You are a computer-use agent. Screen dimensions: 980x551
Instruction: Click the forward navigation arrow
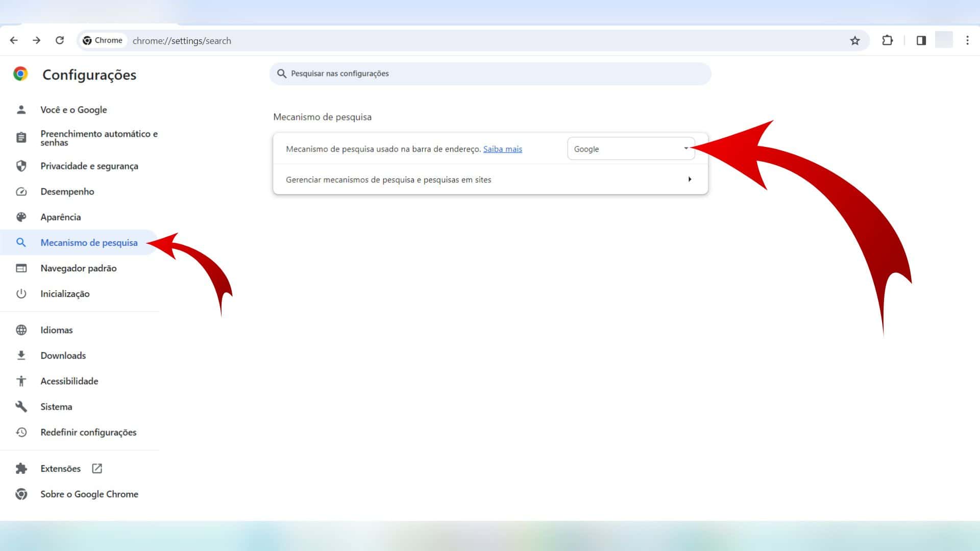tap(37, 40)
